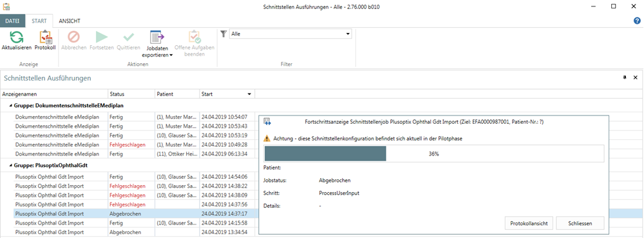Sort by Patient column header
The height and width of the screenshot is (238, 644).
178,94
